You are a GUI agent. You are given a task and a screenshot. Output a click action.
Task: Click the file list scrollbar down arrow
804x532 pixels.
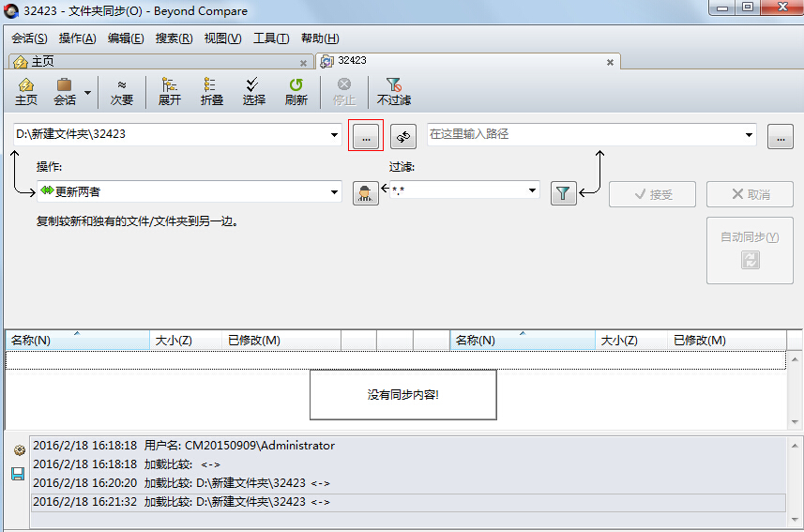(795, 421)
